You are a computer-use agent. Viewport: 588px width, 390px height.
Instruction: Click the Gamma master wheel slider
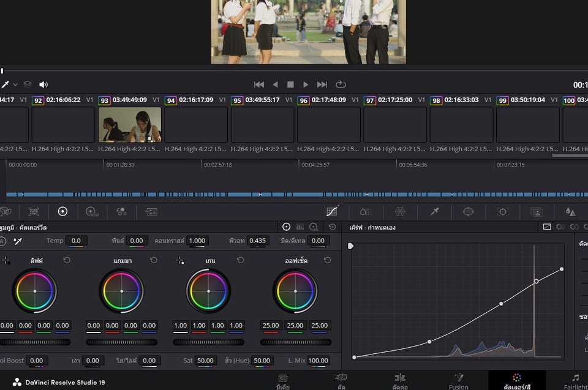(122, 342)
